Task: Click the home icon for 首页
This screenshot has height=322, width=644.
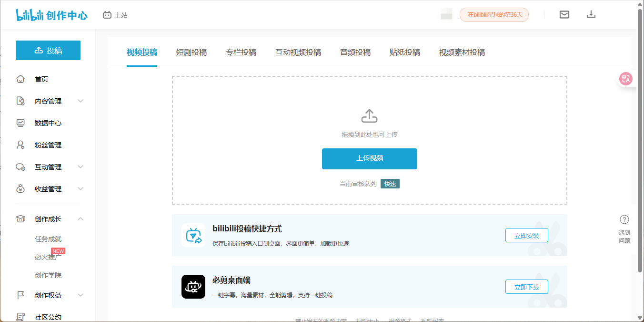Action: click(20, 79)
